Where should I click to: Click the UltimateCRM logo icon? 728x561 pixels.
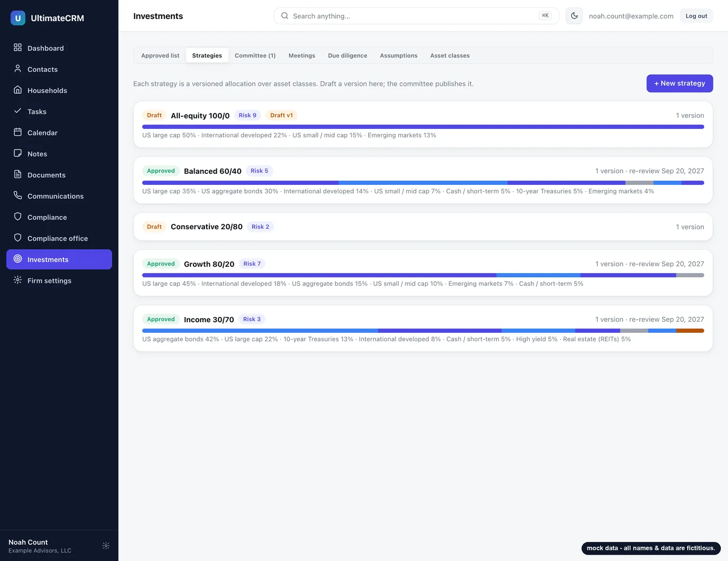(x=18, y=18)
